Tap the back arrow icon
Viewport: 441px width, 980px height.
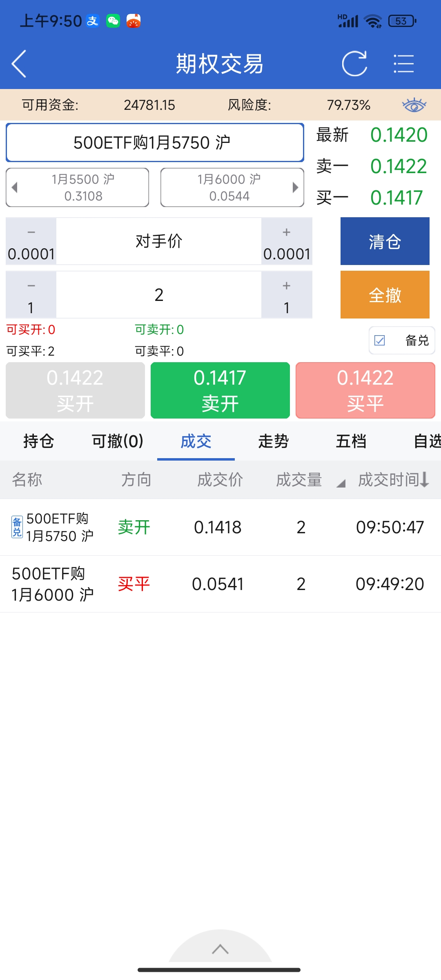pyautogui.click(x=19, y=64)
